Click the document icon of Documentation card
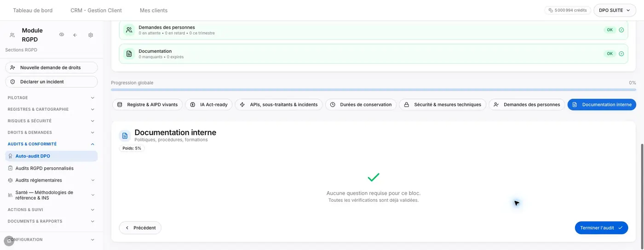 (129, 54)
